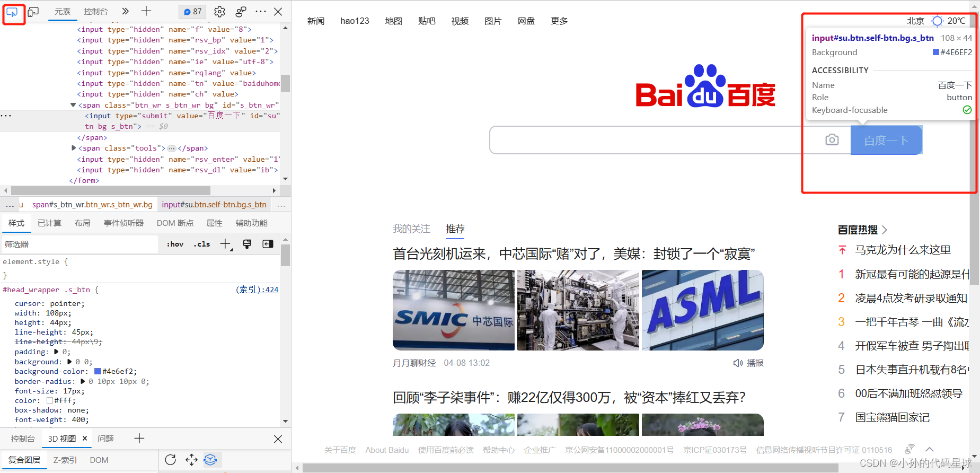The image size is (980, 473).
Task: Add a drawer tool with plus
Action: [x=139, y=439]
